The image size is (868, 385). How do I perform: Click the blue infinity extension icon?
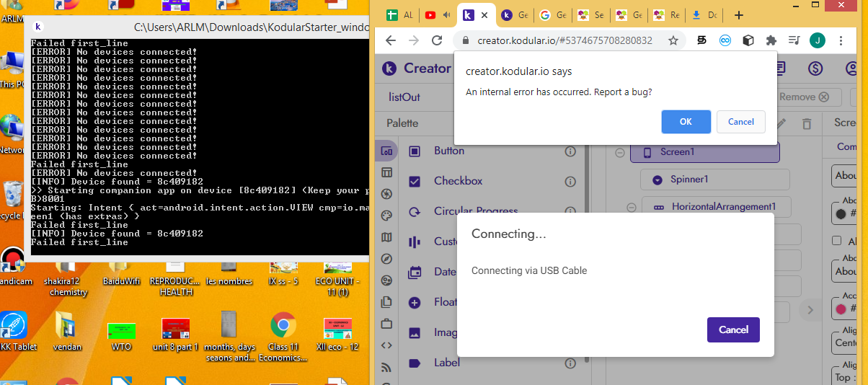725,40
